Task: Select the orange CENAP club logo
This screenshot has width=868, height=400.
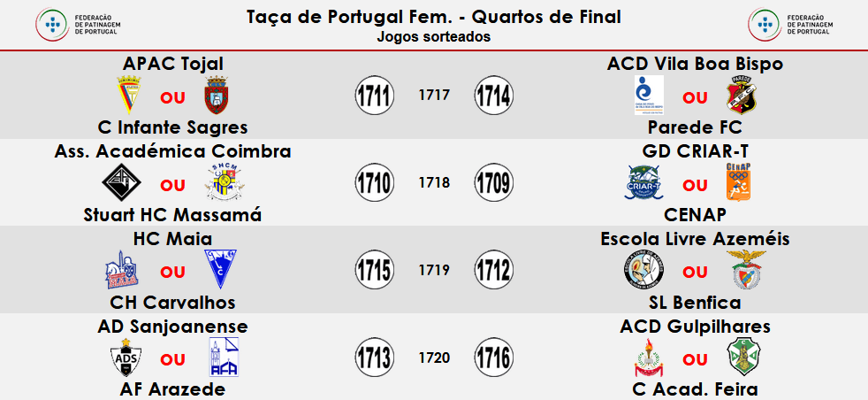Action: 739,183
